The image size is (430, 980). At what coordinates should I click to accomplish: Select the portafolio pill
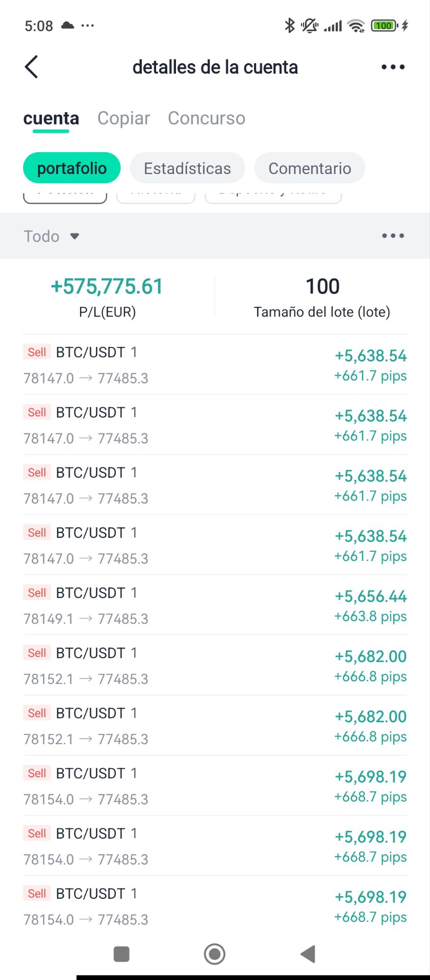pyautogui.click(x=72, y=168)
